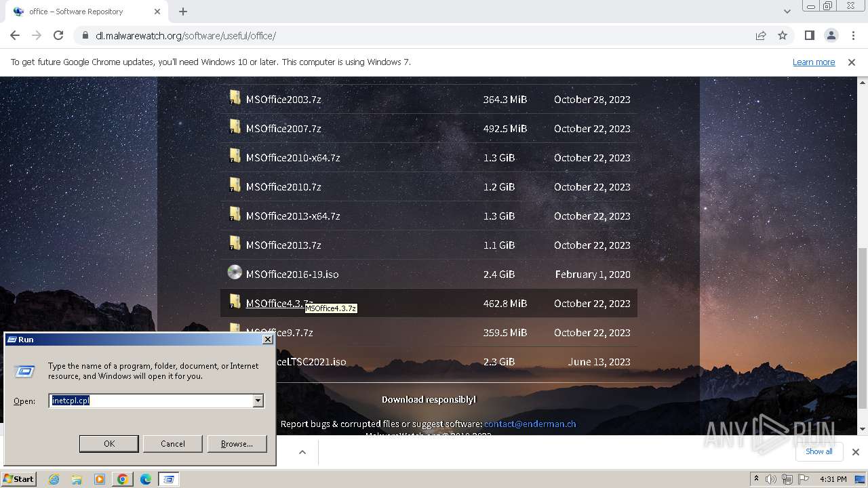Click the browser back arrow
Viewport: 868px width, 488px height.
pyautogui.click(x=15, y=35)
